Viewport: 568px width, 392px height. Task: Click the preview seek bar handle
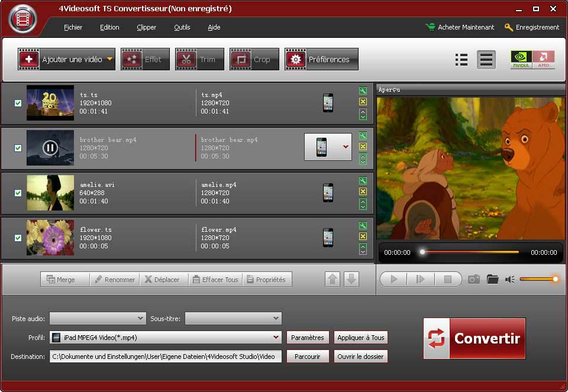coord(422,252)
